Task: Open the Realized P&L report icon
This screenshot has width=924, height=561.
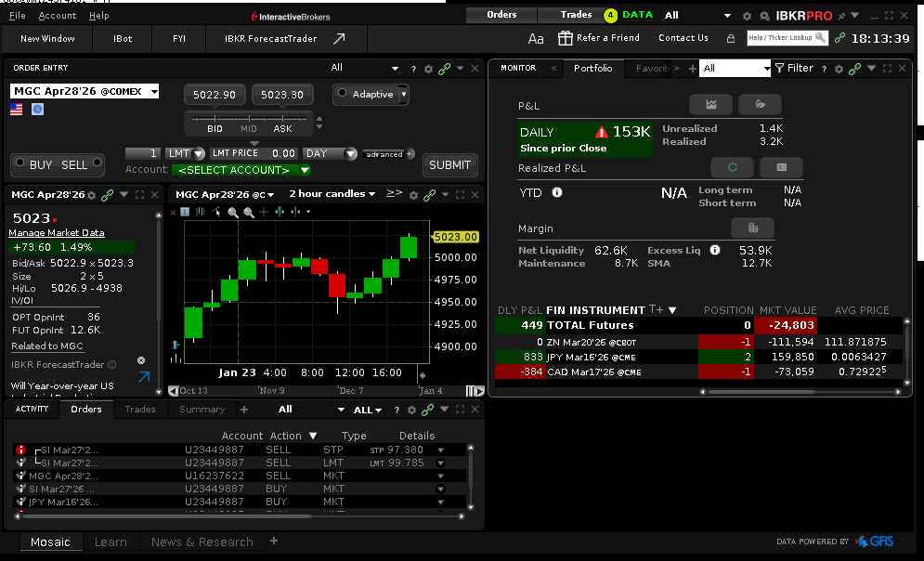Action: click(781, 167)
